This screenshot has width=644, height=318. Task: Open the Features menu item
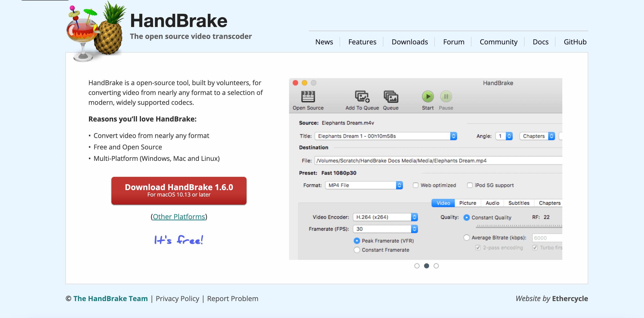tap(362, 42)
